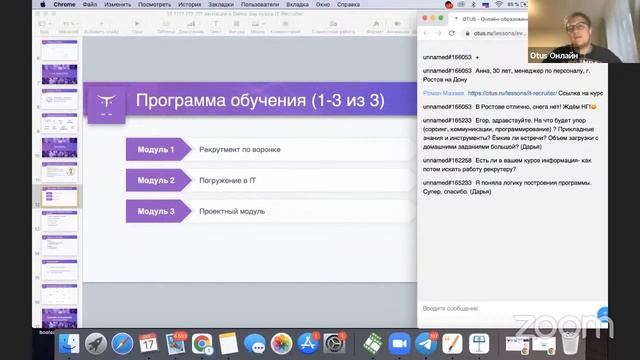The width and height of the screenshot is (640, 360).
Task: Click the Проектный модуль text
Action: coord(232,211)
